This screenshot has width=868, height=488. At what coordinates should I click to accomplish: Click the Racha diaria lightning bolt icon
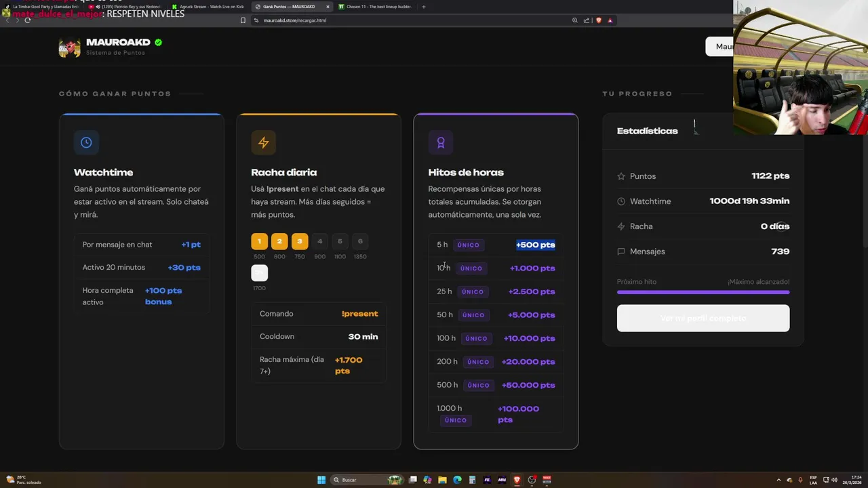pyautogui.click(x=263, y=142)
